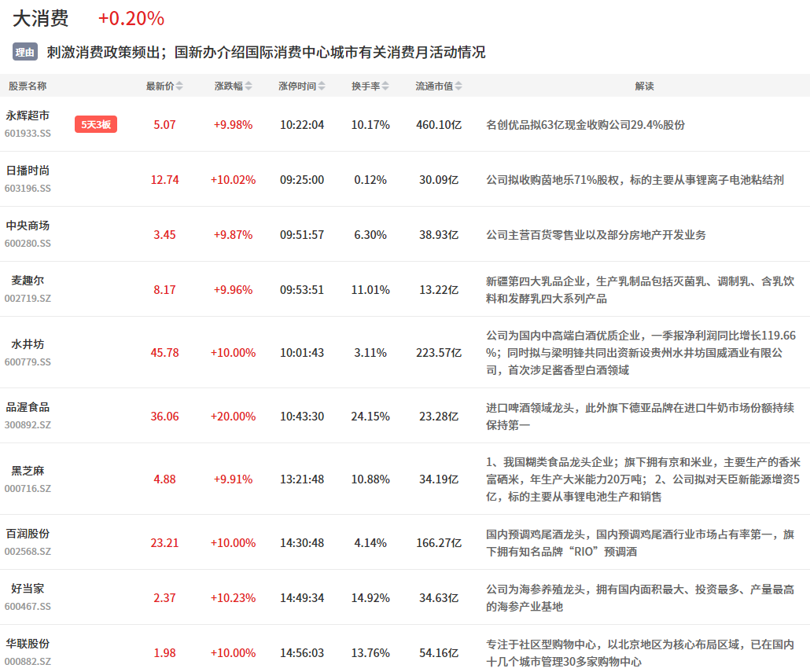Select the 黑芝麻 stock name
Screen dimensions: 810x672
click(28, 471)
